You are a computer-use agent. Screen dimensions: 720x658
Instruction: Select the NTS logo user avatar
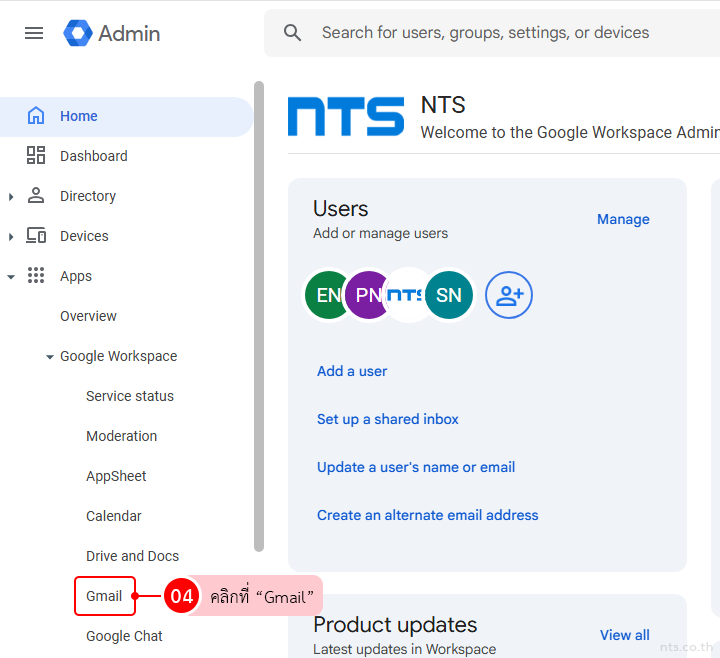tap(406, 295)
